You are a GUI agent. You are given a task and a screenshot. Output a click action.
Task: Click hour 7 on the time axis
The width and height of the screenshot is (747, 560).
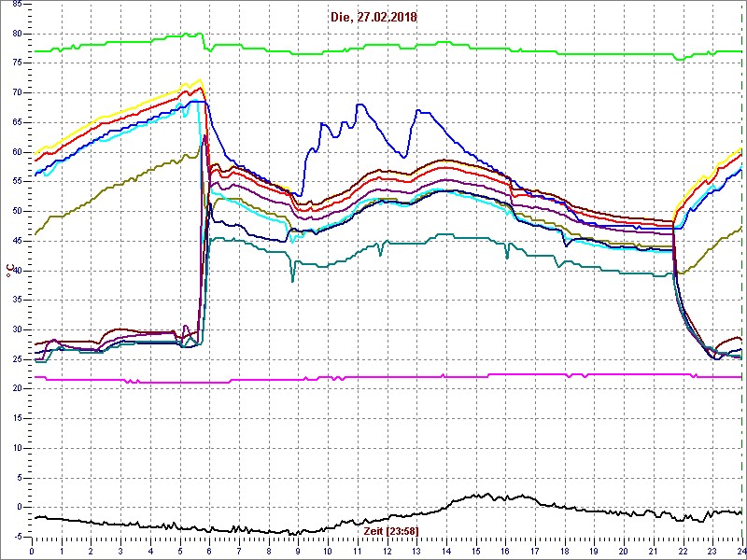[239, 551]
